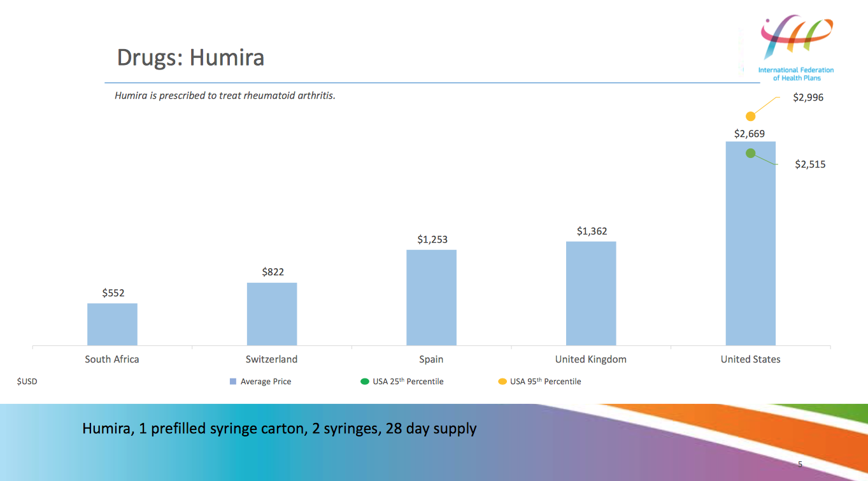Screen dimensions: 868x481
Task: Click the yellow 95th percentile dot on chart
Action: 751,116
